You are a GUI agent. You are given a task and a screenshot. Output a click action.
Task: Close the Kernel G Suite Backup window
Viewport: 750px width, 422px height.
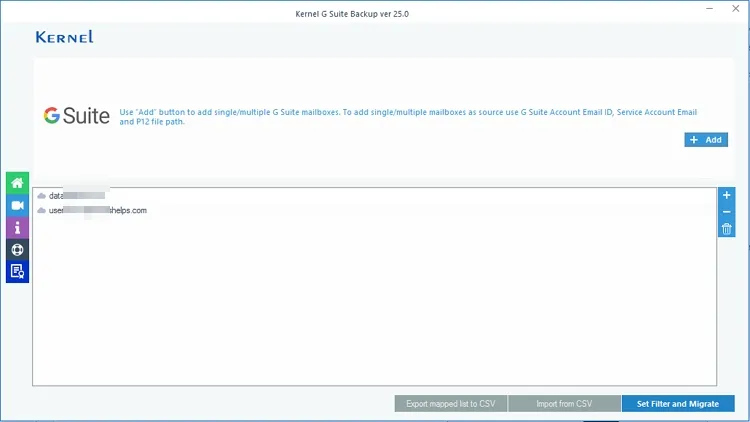736,9
